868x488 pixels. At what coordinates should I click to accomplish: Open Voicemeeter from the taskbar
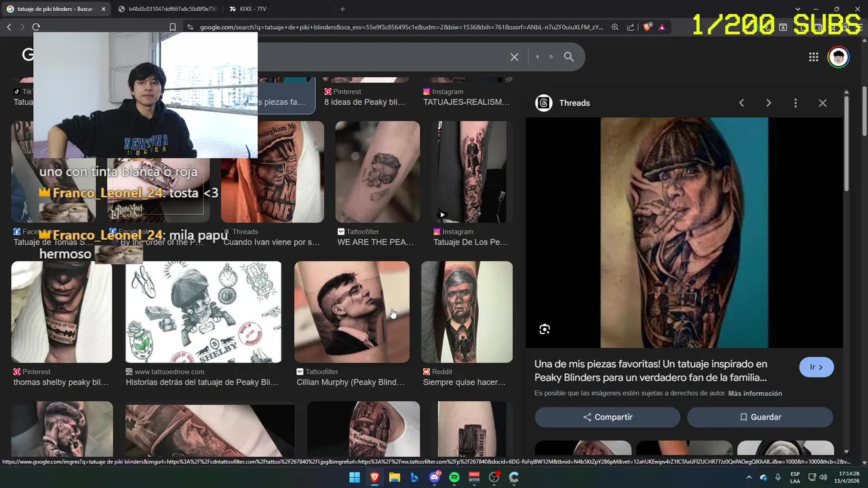click(474, 477)
